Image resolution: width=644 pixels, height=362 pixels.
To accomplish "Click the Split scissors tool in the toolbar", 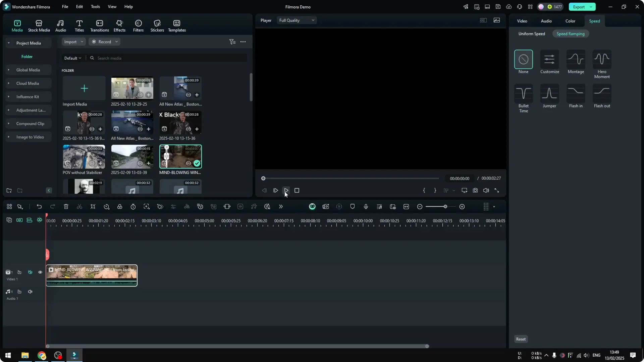I will [x=79, y=206].
